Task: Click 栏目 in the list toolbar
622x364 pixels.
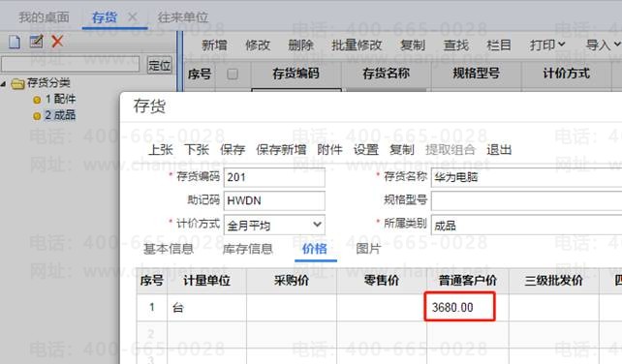Action: pos(499,45)
